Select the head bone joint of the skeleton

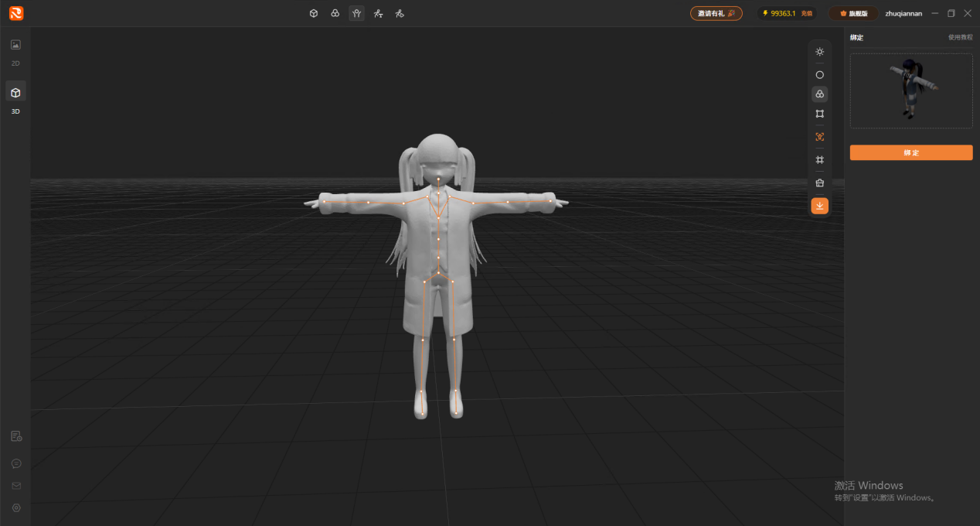(x=438, y=179)
